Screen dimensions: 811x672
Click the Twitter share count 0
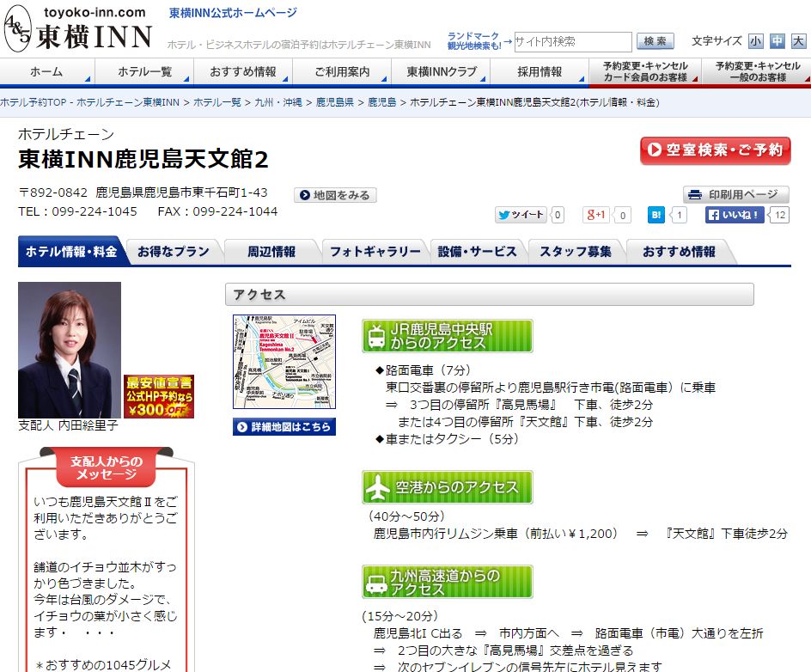point(558,215)
